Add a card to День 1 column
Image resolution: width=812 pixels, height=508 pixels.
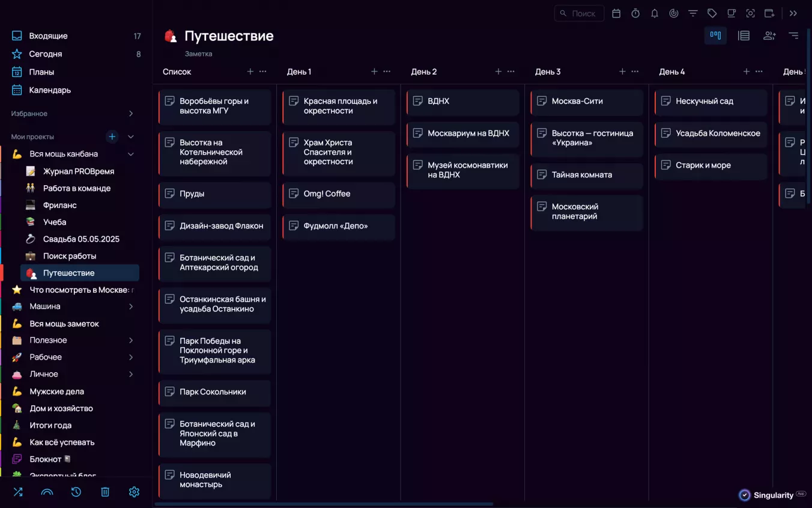(374, 72)
